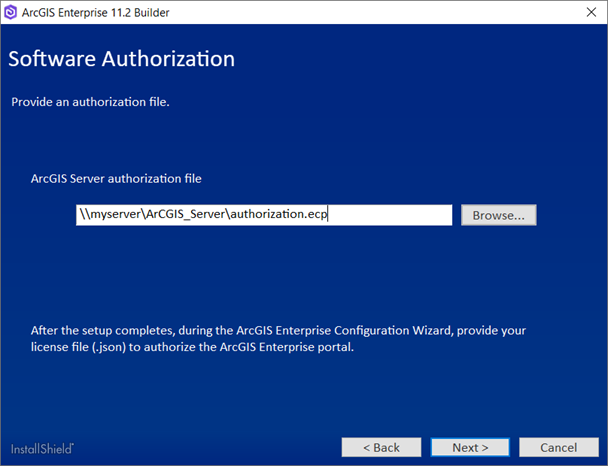Click the ArcGIS Enterprise Builder title bar icon
This screenshot has height=467, width=608.
click(x=11, y=13)
